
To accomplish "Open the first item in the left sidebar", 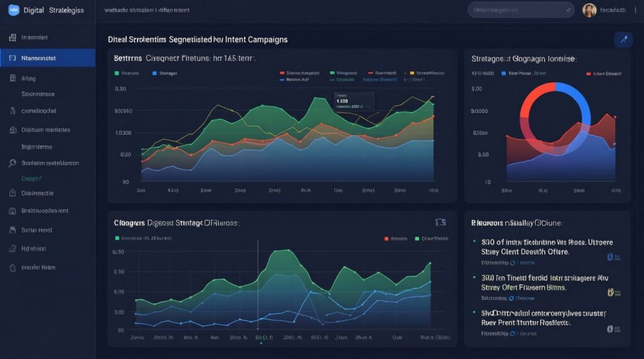I will tap(34, 38).
